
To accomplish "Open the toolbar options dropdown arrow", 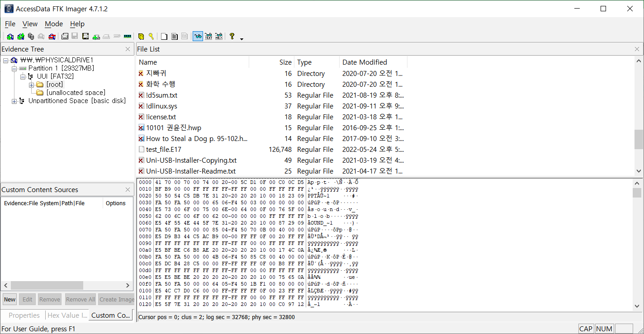I will [x=241, y=39].
